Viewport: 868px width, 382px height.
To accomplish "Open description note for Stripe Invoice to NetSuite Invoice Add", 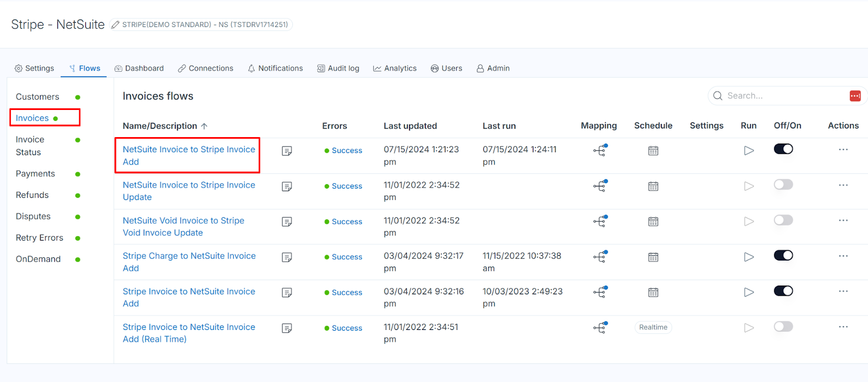I will tap(287, 293).
